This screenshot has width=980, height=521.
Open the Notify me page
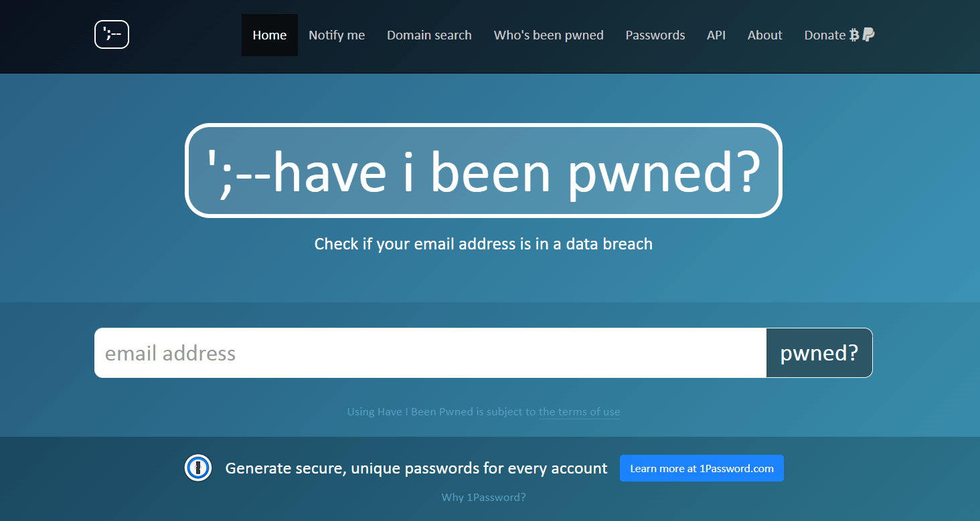tap(337, 35)
